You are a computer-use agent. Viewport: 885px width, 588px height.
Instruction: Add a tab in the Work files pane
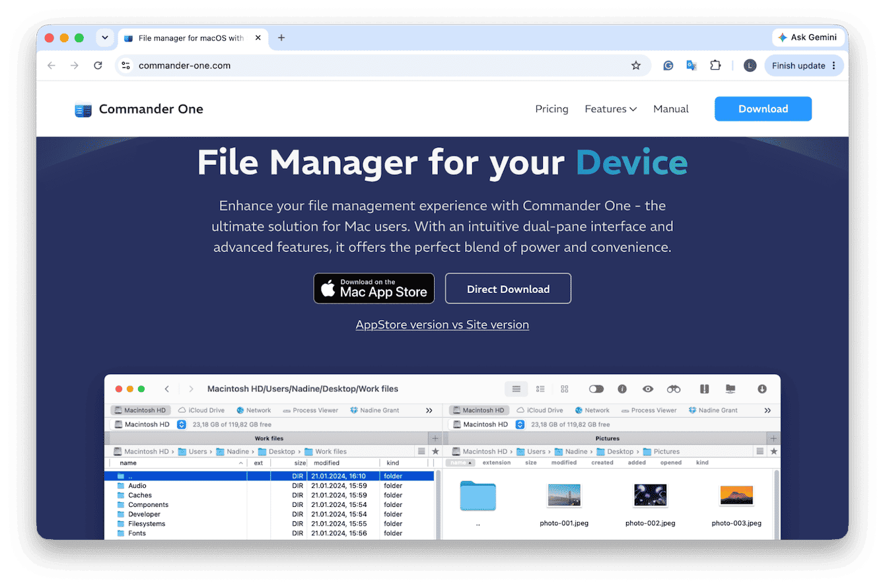pyautogui.click(x=435, y=438)
